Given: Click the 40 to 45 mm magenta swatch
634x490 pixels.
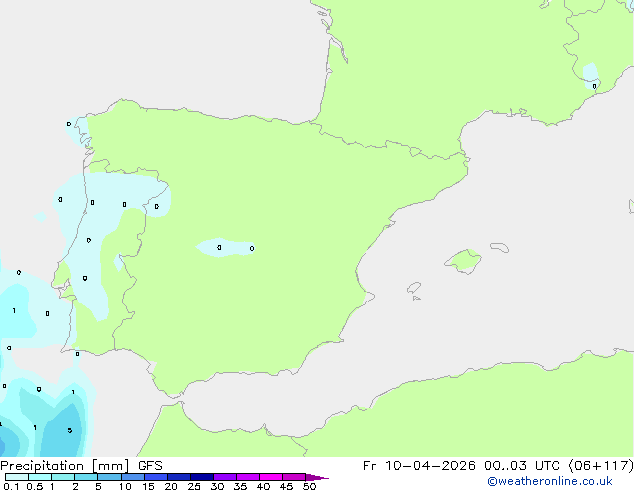Looking at the screenshot, I should click(x=271, y=477).
